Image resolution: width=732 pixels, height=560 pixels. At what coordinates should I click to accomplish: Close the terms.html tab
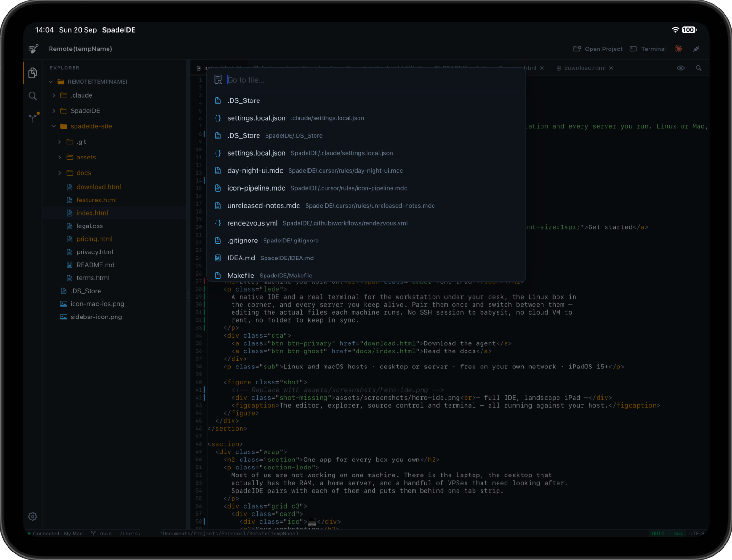542,68
